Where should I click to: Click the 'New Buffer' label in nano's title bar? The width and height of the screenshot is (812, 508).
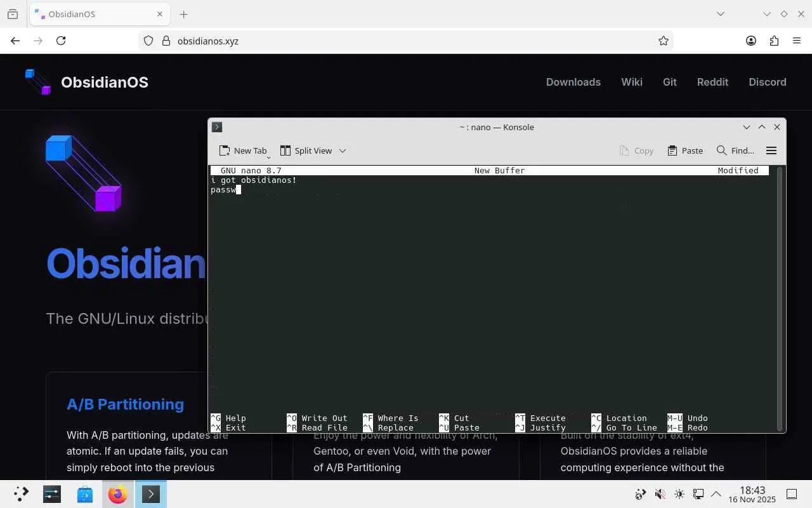tap(500, 171)
